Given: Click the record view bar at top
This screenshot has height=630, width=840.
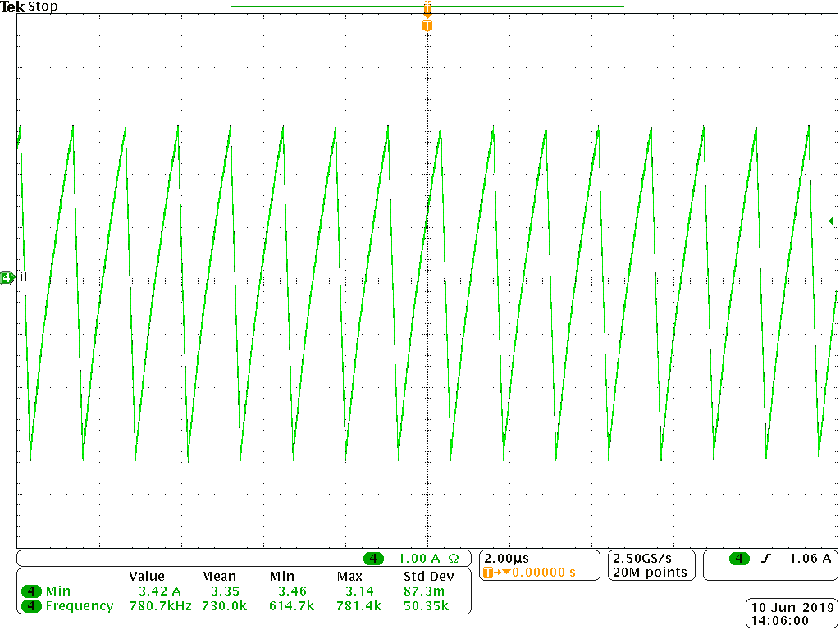Looking at the screenshot, I should (x=427, y=6).
